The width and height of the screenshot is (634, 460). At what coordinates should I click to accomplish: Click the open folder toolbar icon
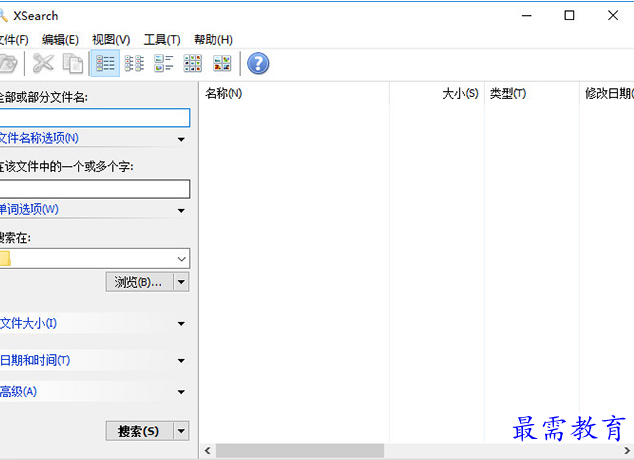[8, 63]
